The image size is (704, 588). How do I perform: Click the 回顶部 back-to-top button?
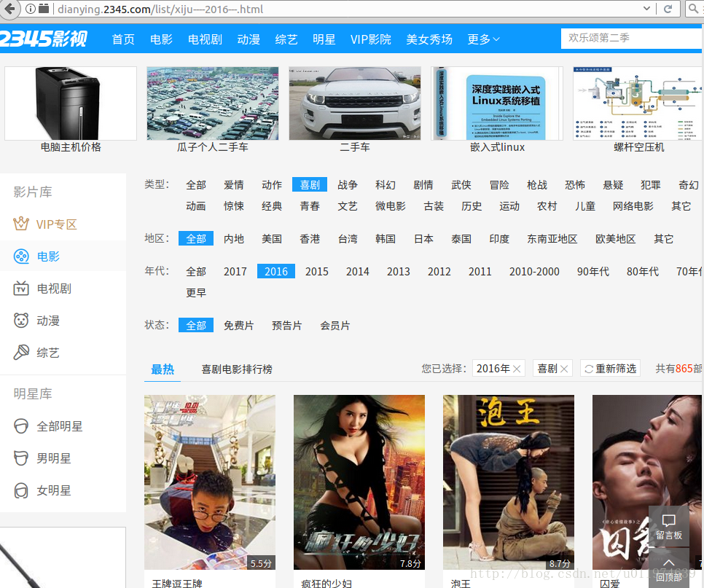[669, 568]
